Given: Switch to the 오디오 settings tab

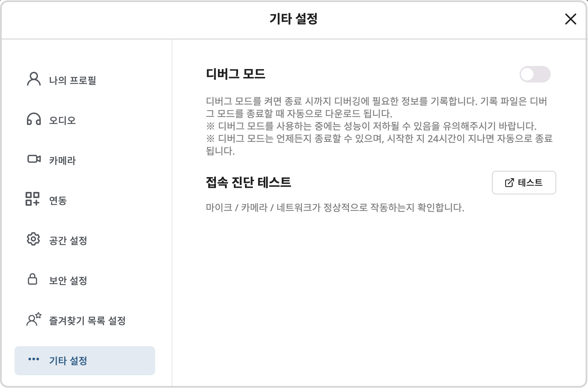Looking at the screenshot, I should (x=62, y=120).
